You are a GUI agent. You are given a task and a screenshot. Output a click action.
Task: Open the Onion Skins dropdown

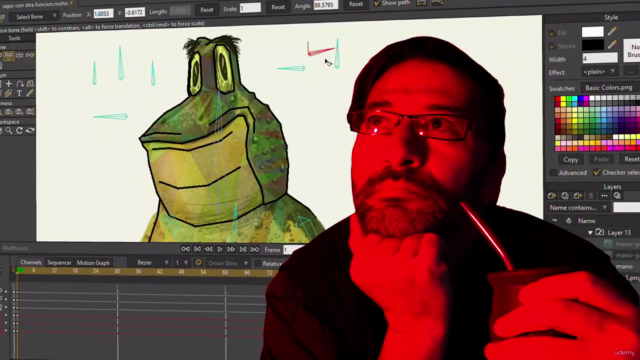[227, 263]
